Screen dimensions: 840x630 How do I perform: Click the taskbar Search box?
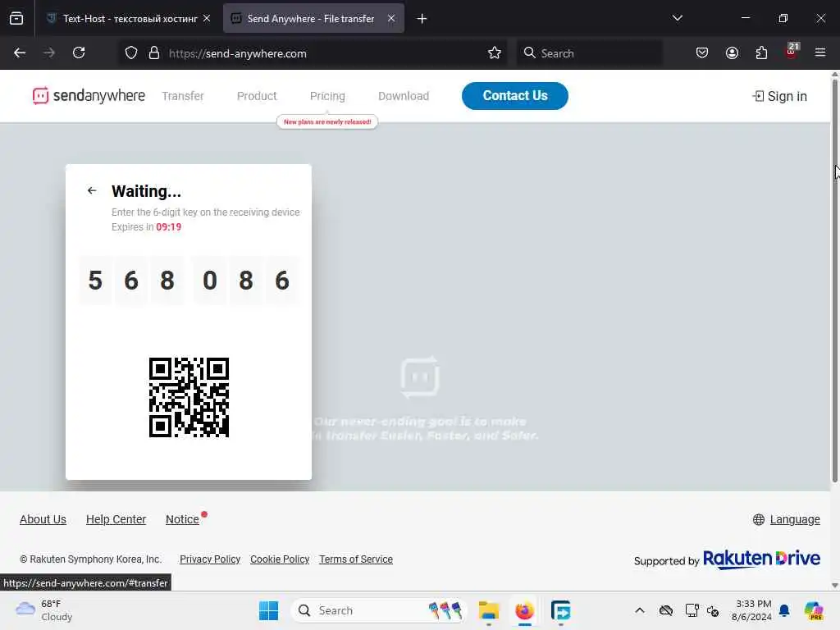(379, 610)
